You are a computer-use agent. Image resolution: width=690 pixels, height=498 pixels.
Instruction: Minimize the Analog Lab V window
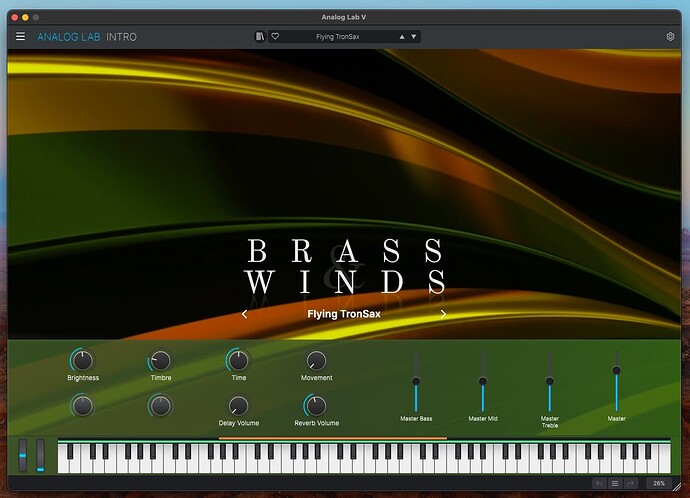[25, 17]
